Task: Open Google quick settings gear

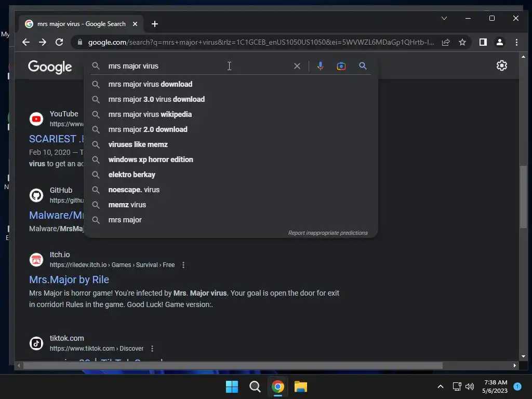Action: (501, 65)
